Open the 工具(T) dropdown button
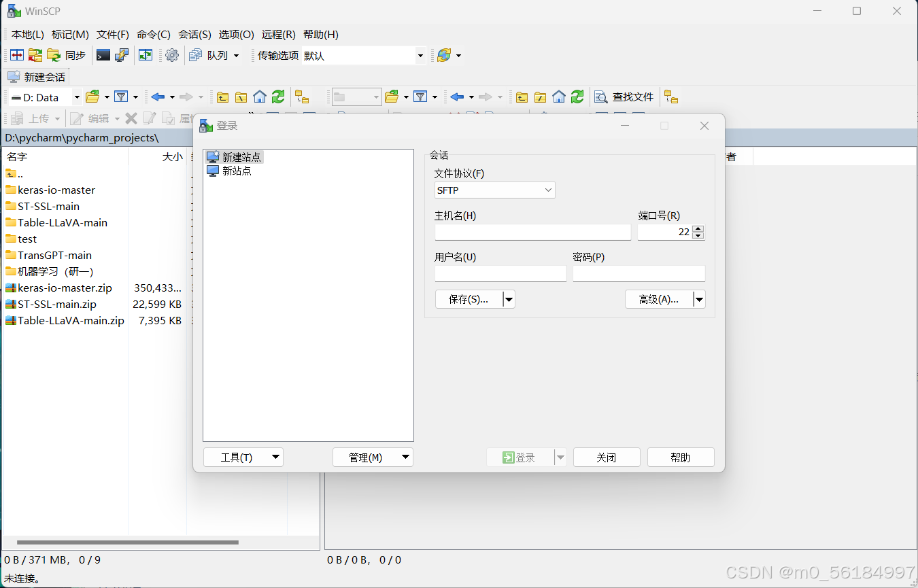 [243, 457]
